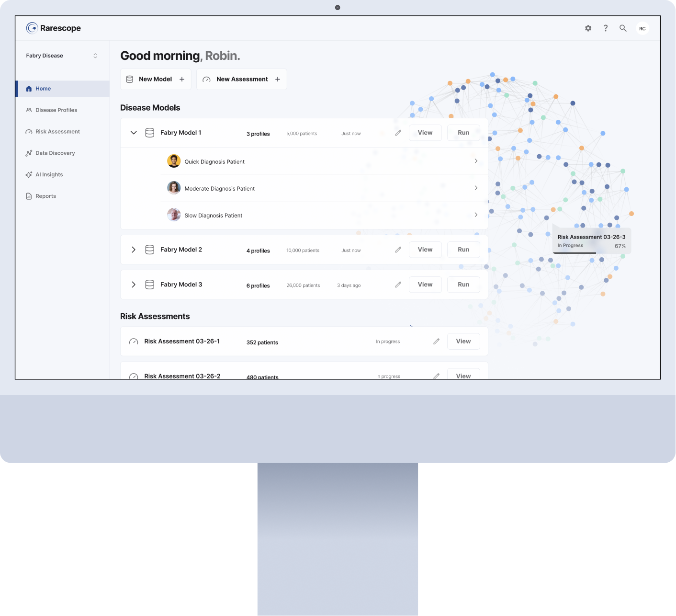Collapse the Fabry Model 1 row
This screenshot has width=676, height=616.
(134, 133)
